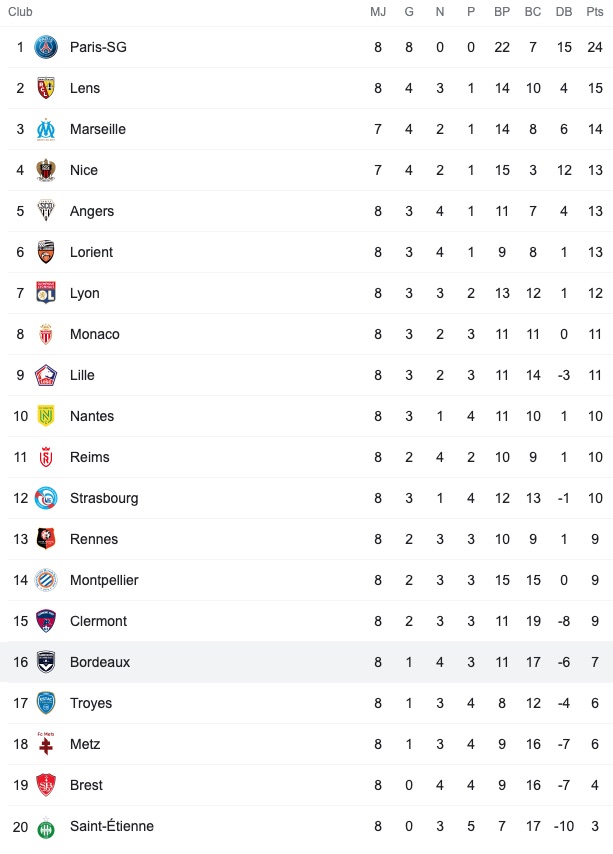Click the Lille club crest
This screenshot has height=854, width=613.
(46, 375)
